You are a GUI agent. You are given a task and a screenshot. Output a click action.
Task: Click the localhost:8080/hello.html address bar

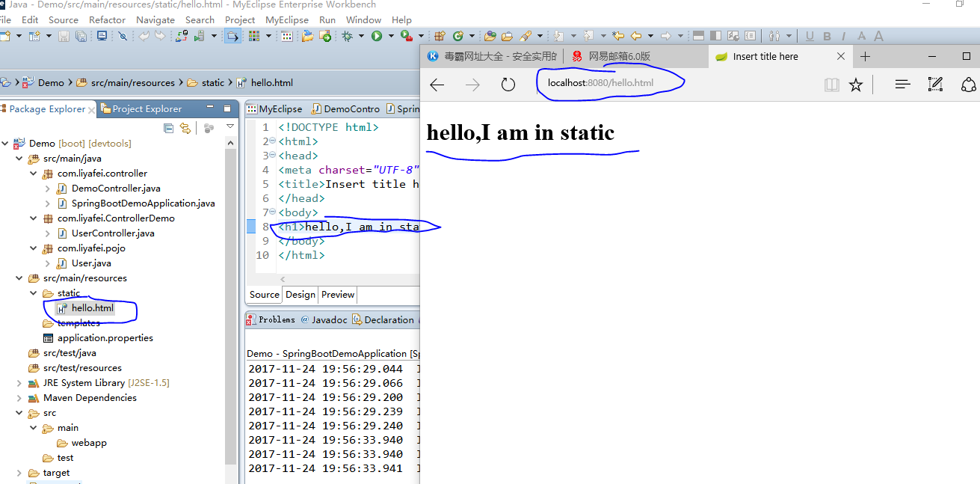pyautogui.click(x=610, y=83)
